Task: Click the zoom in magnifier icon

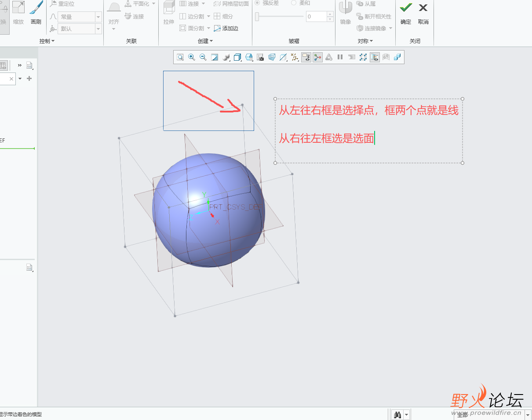Action: (x=191, y=57)
